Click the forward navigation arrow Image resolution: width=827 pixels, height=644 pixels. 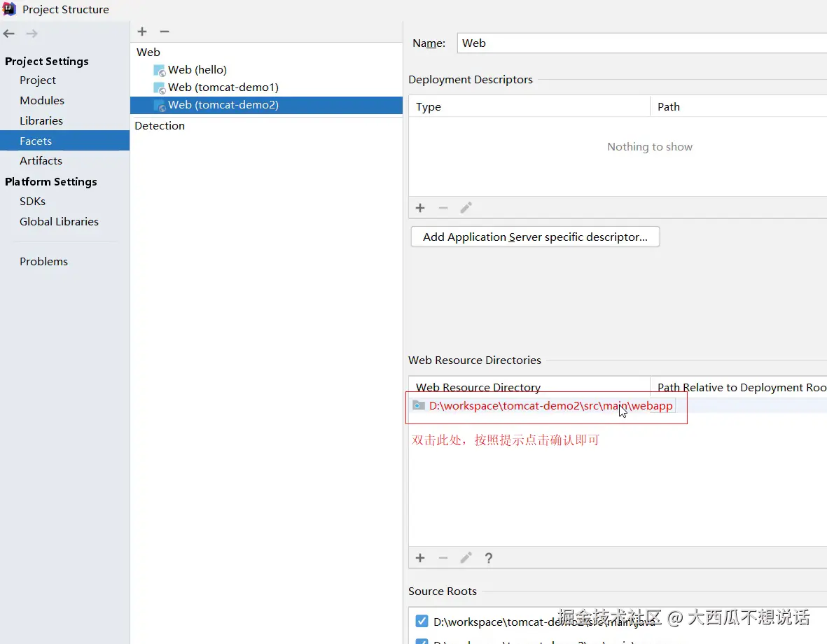[x=32, y=34]
